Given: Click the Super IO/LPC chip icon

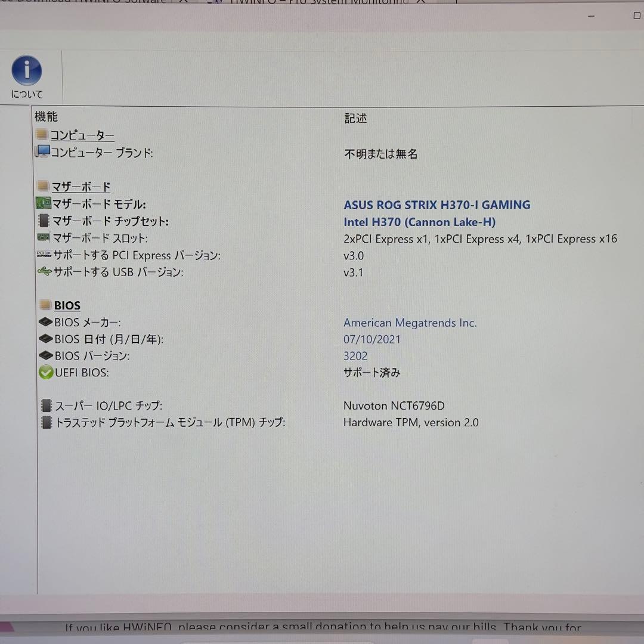Looking at the screenshot, I should [47, 405].
